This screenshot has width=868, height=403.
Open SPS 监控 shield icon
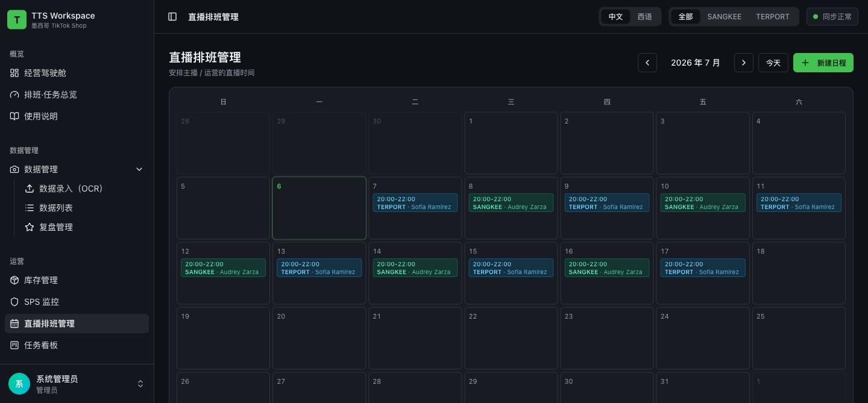click(14, 302)
